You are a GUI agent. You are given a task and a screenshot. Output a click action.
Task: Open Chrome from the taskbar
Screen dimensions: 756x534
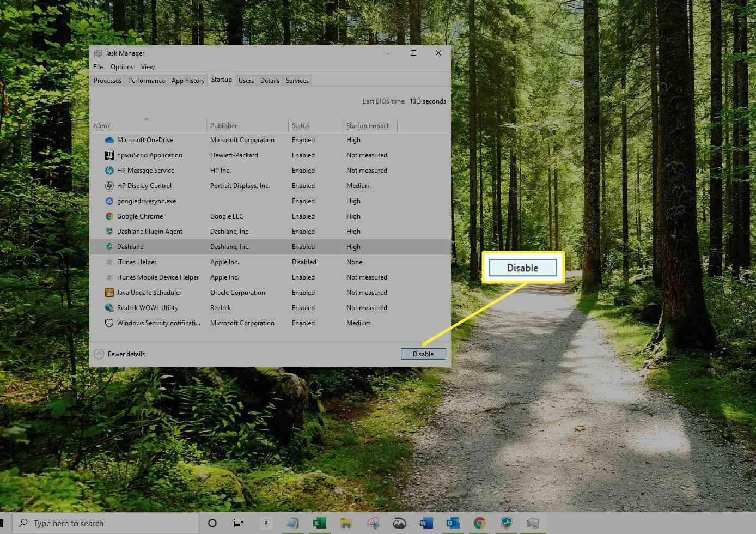point(479,523)
